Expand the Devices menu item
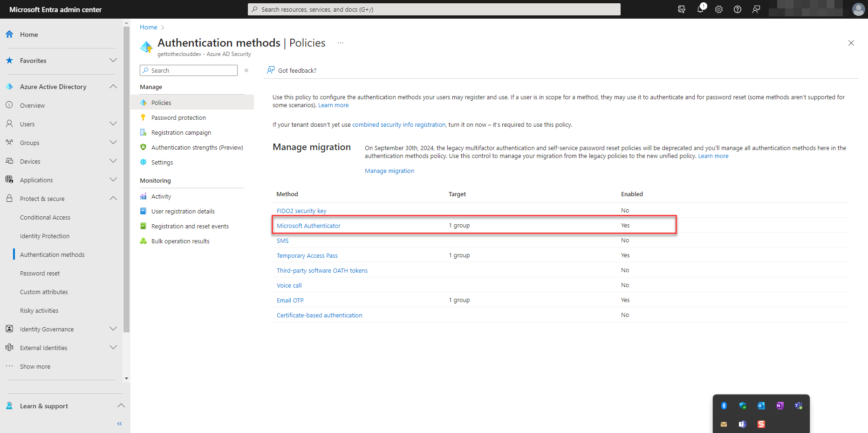The height and width of the screenshot is (433, 868). tap(113, 161)
